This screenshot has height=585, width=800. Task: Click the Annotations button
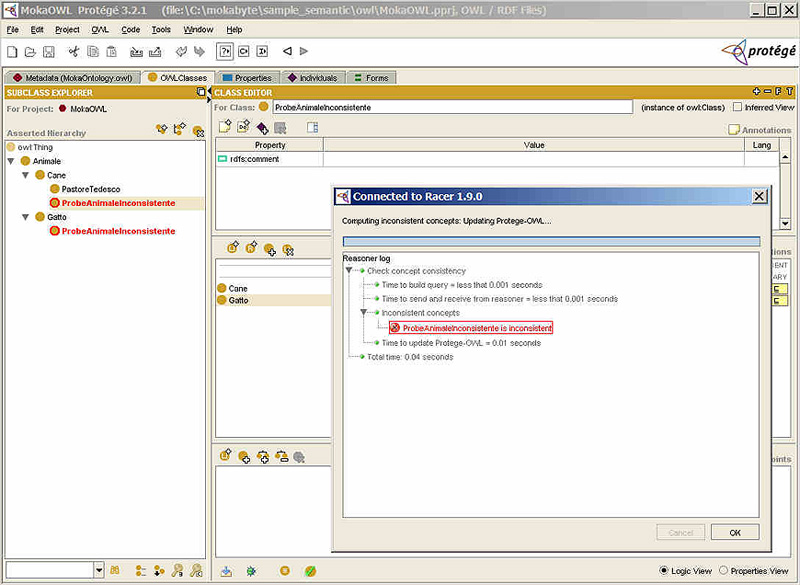point(760,130)
